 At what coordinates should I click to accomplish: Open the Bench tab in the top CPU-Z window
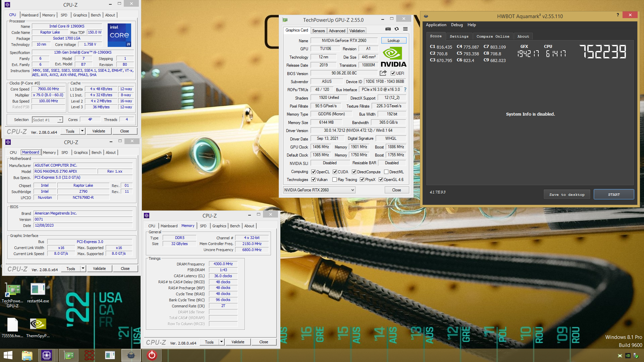(96, 15)
